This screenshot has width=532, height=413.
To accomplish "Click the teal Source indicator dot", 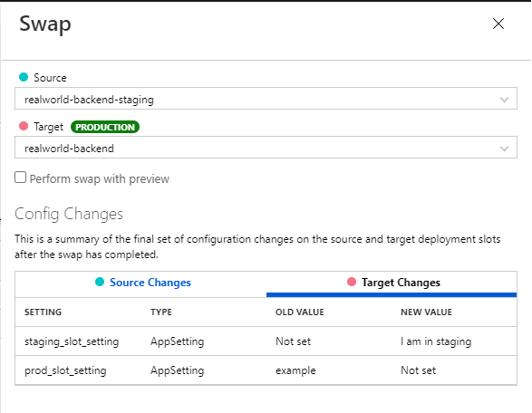I will pyautogui.click(x=24, y=77).
